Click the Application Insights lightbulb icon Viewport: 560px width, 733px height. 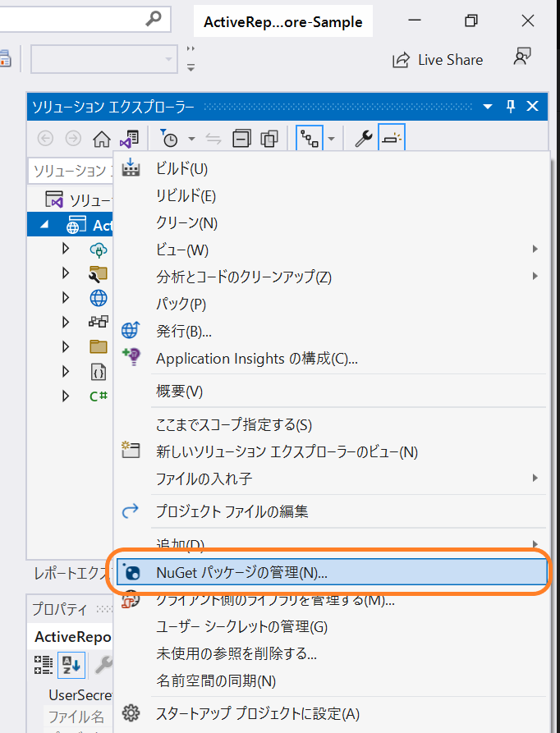coord(131,357)
